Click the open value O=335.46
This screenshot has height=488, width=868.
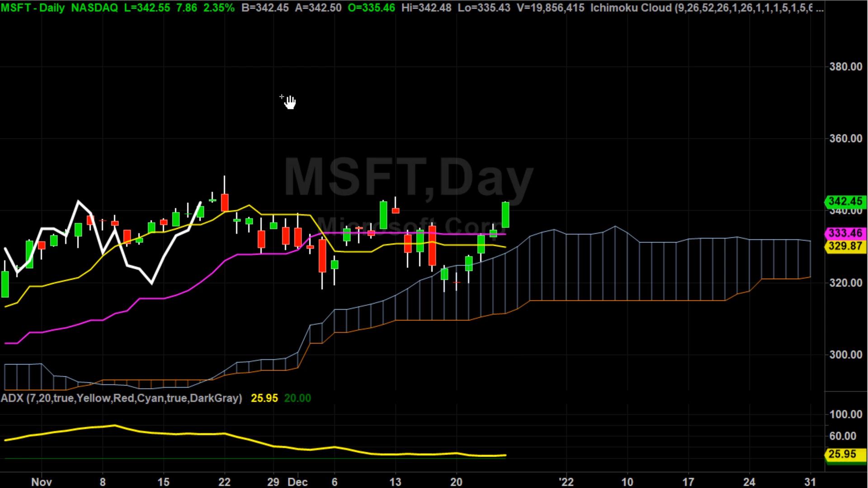point(371,8)
